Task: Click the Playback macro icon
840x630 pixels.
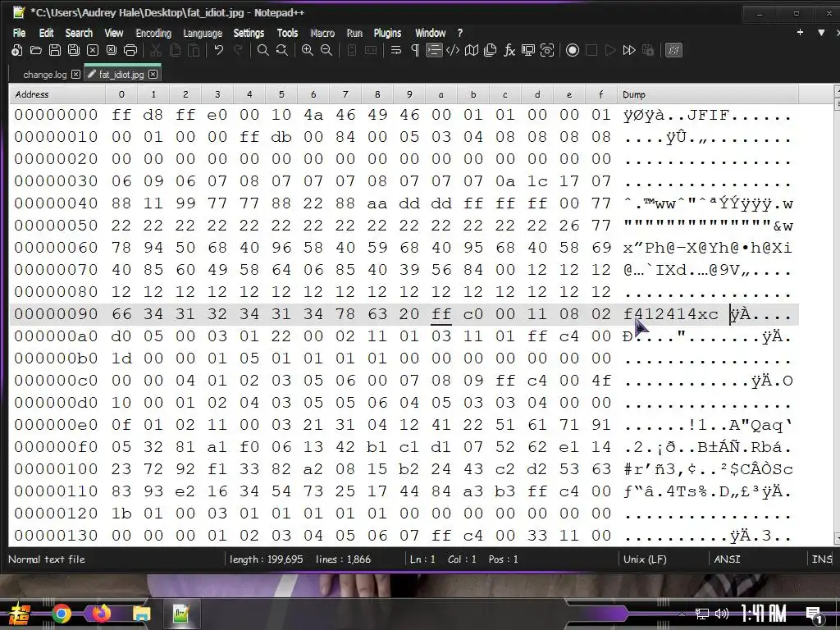Action: pos(610,50)
